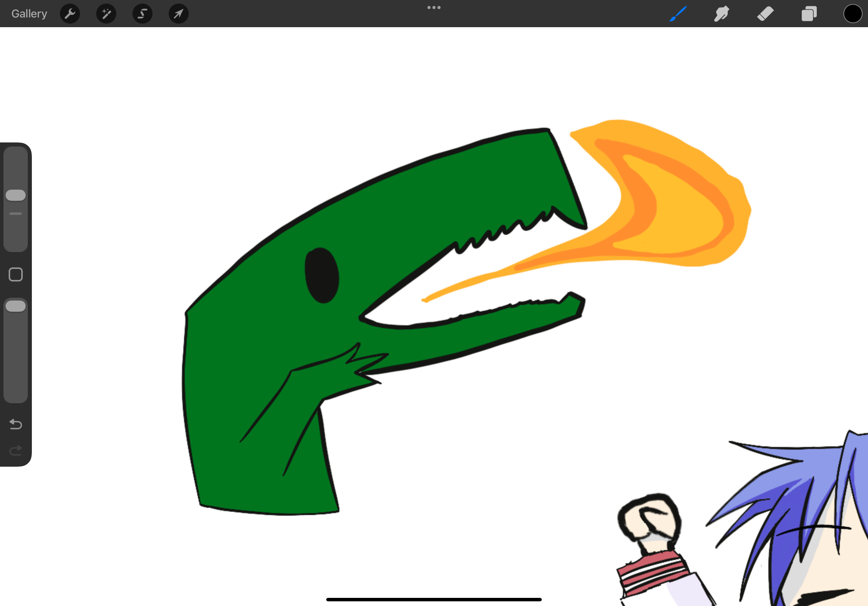Open the Adjustments magic wand menu

(x=106, y=14)
